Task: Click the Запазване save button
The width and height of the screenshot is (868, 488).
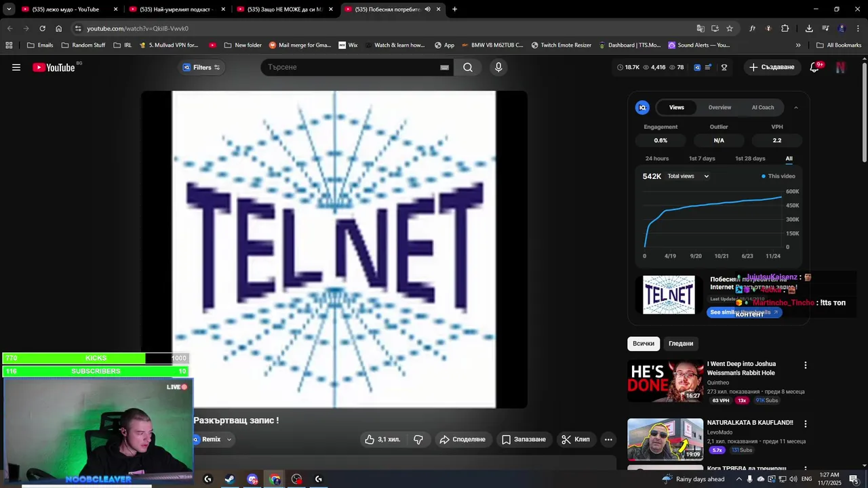Action: pos(524,439)
